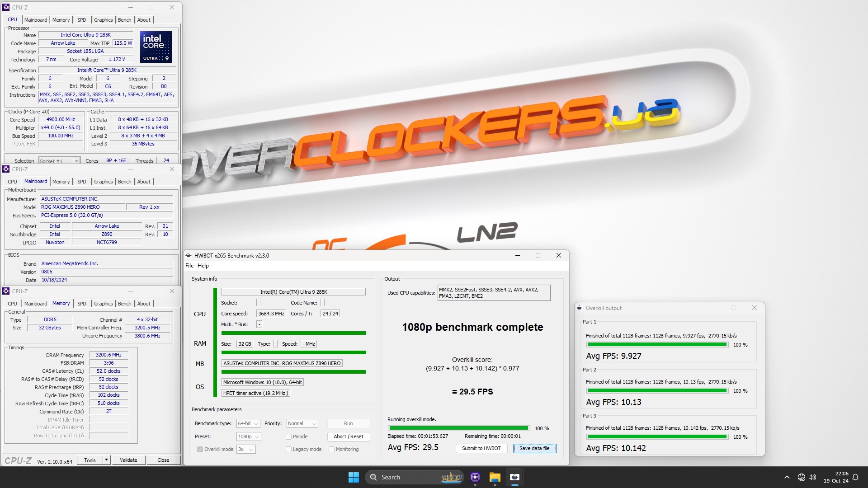
Task: Click the Intel Core Ultra 9 logo
Action: [x=156, y=47]
